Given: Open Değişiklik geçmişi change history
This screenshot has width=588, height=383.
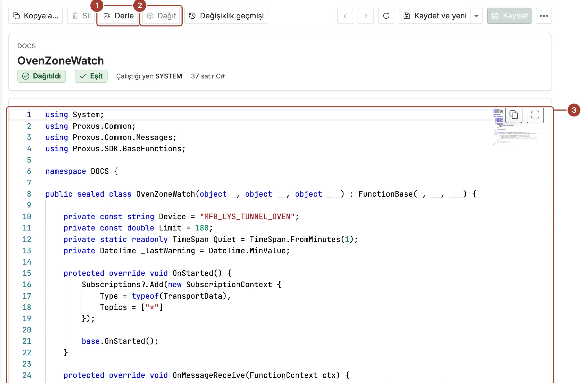Looking at the screenshot, I should tap(226, 16).
